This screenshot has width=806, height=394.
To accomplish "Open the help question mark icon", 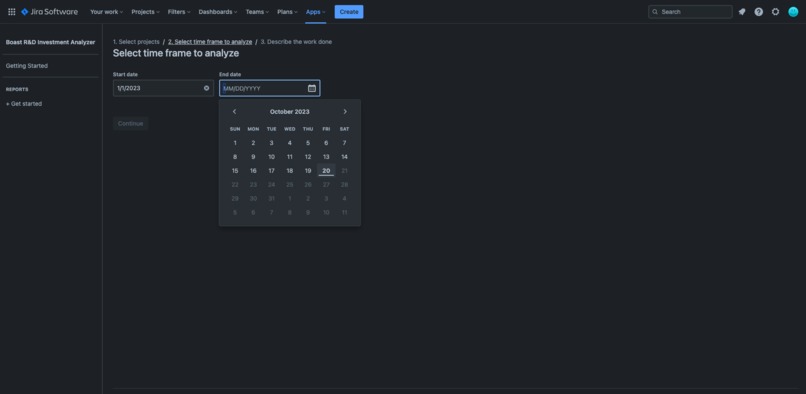I will [759, 12].
